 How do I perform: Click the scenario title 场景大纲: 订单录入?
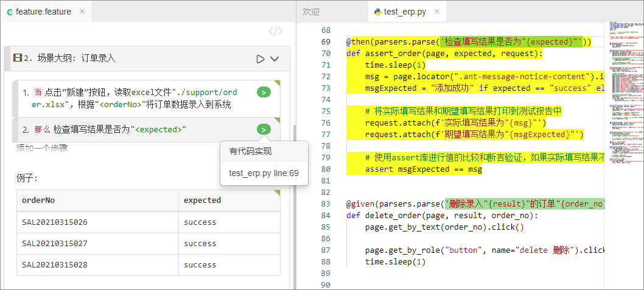pos(69,58)
